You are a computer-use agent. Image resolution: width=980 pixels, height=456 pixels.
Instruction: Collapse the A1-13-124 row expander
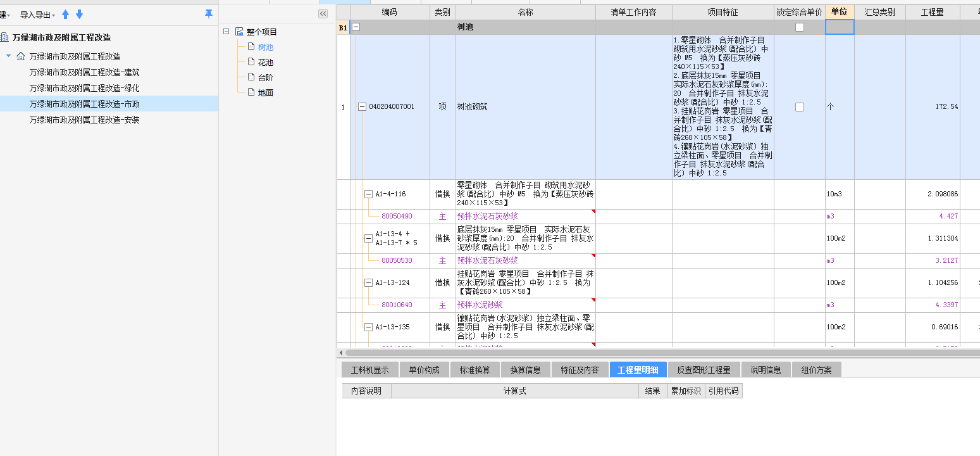point(369,282)
